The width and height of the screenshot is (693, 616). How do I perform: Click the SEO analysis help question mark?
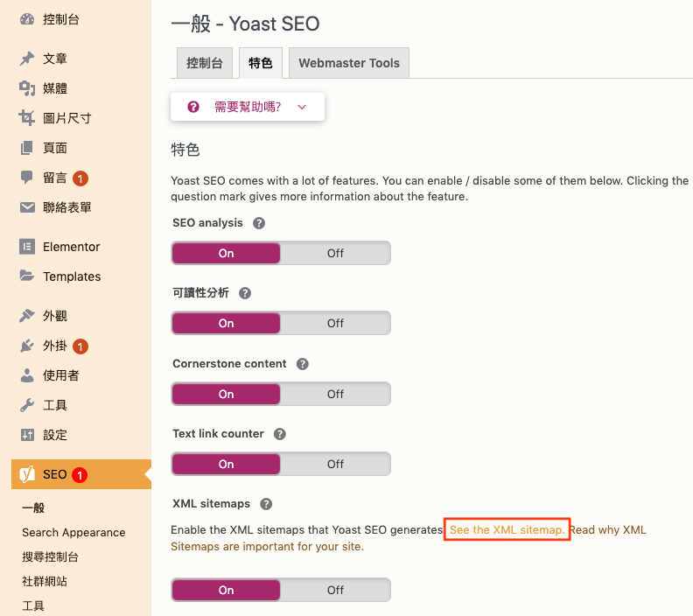[259, 223]
